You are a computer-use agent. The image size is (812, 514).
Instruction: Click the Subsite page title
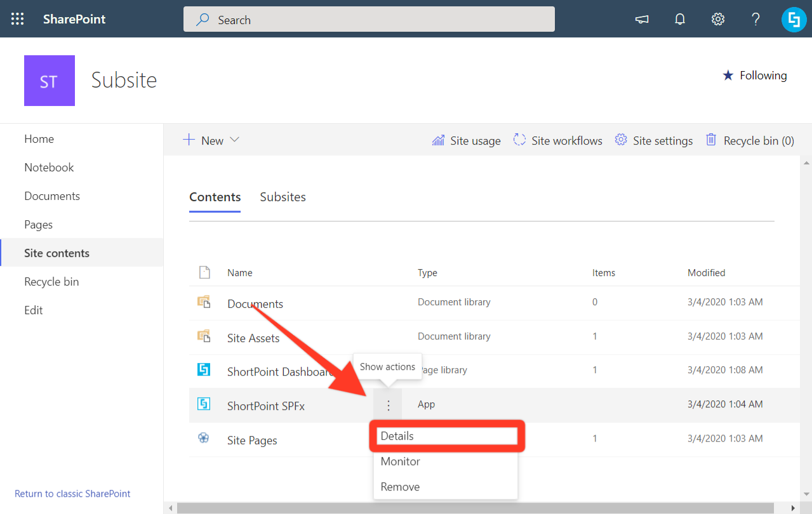tap(124, 80)
